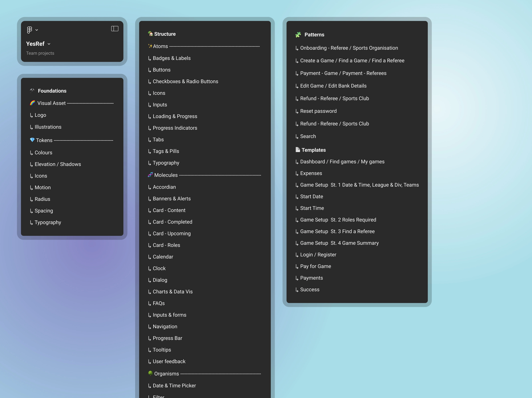Click the puzzle piece icon beside Patterns
This screenshot has height=398, width=532.
298,35
